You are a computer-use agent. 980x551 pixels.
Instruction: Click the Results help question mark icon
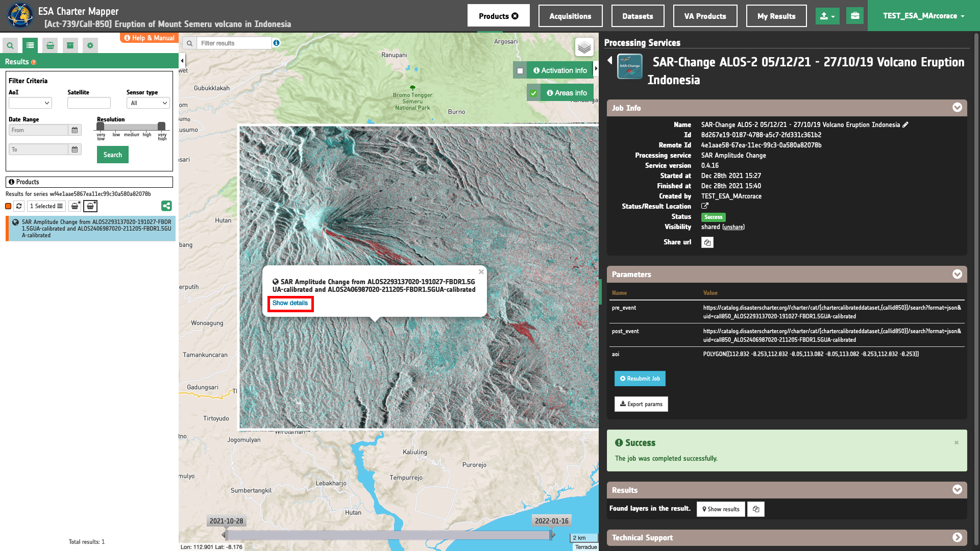[x=34, y=62]
